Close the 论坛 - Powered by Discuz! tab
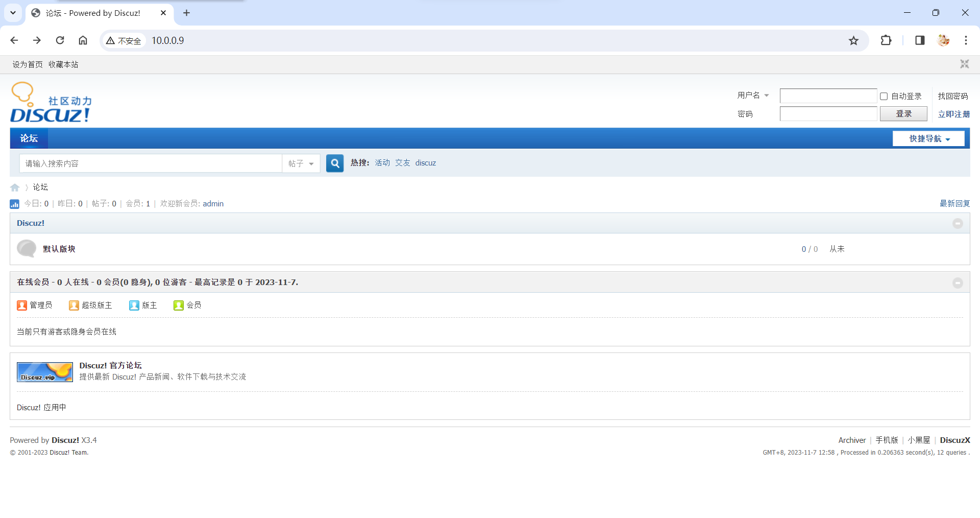Image resolution: width=980 pixels, height=518 pixels. pos(163,13)
